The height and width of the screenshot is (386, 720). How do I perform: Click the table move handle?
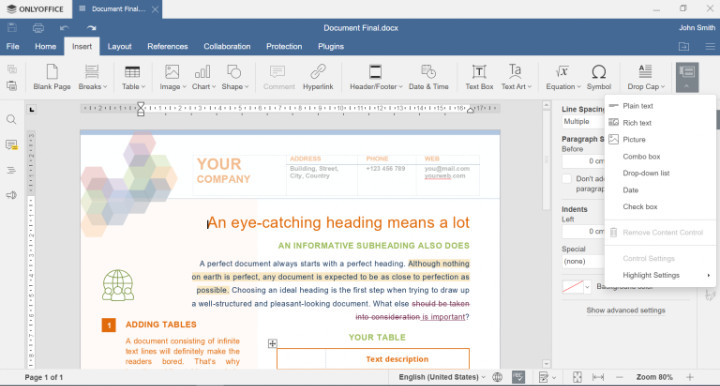coord(272,343)
